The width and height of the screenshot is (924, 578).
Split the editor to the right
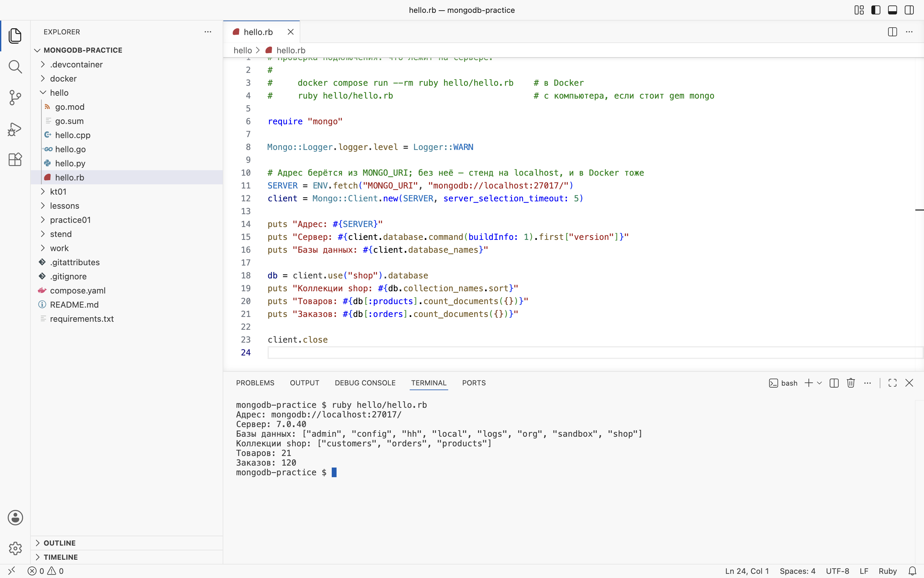click(892, 32)
